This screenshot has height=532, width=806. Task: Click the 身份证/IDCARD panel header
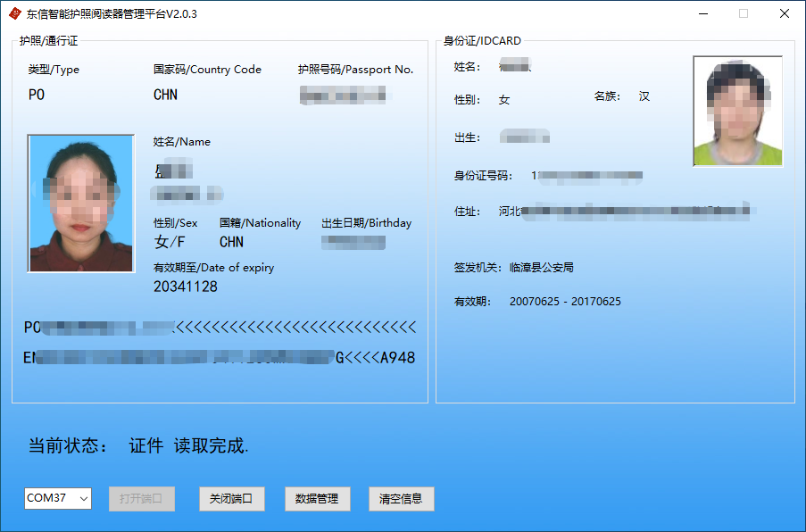(484, 39)
